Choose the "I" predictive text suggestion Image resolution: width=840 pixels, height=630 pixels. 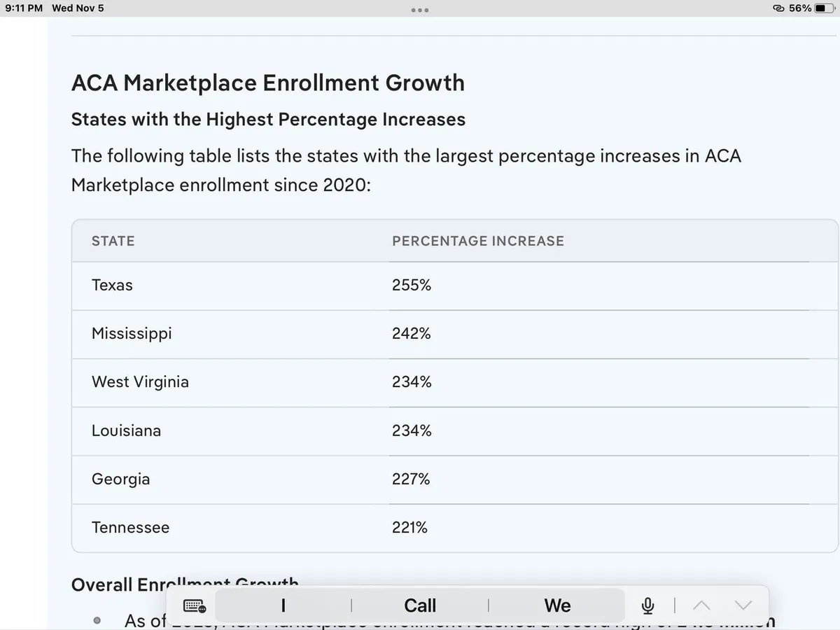click(x=283, y=605)
